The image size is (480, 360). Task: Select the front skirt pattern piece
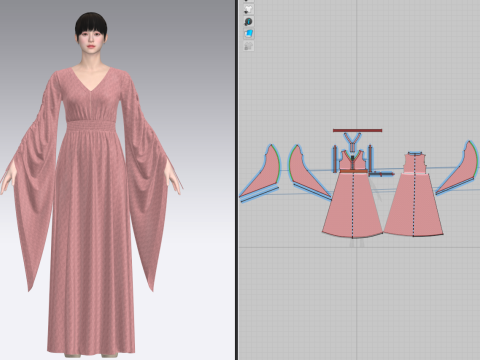click(x=353, y=207)
